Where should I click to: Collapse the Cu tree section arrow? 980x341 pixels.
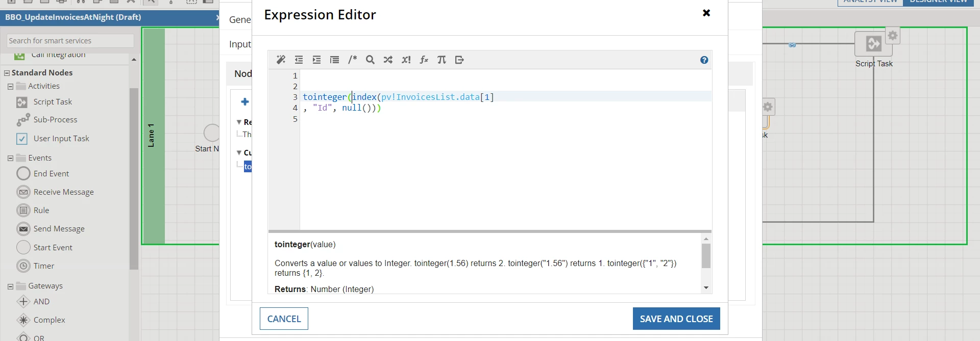pos(239,153)
